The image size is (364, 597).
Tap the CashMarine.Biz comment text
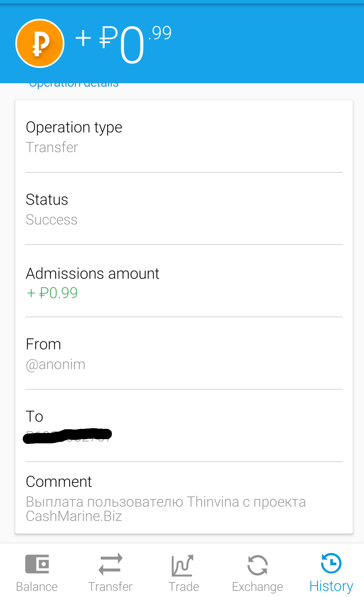(74, 516)
